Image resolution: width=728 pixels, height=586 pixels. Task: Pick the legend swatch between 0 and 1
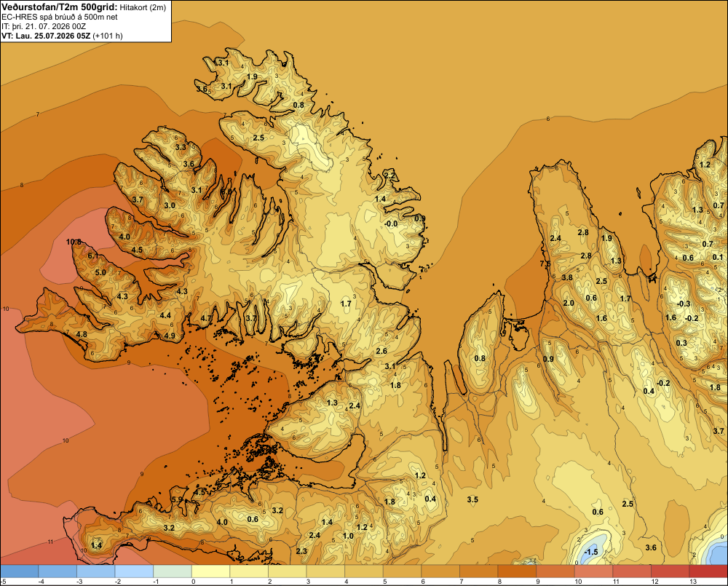point(211,571)
